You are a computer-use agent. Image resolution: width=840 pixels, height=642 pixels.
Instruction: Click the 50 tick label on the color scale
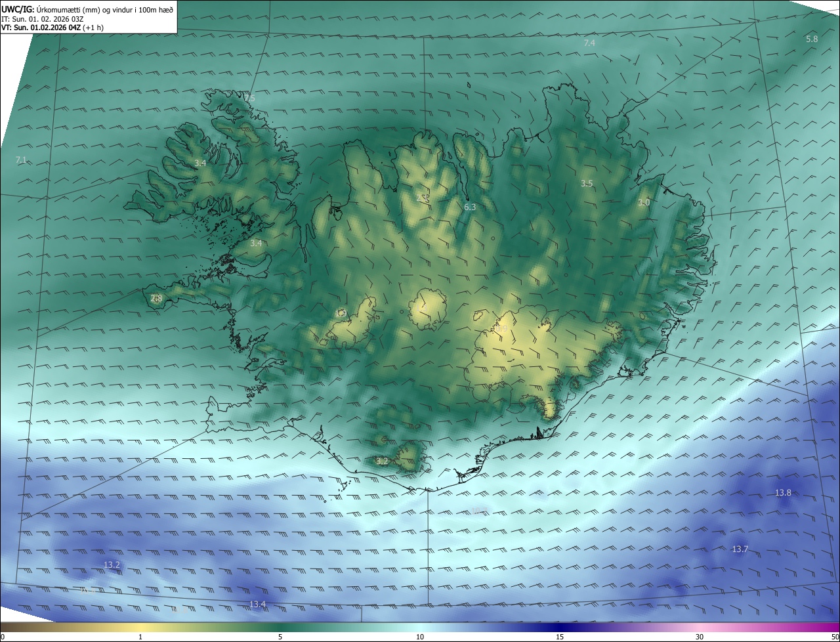click(x=835, y=637)
